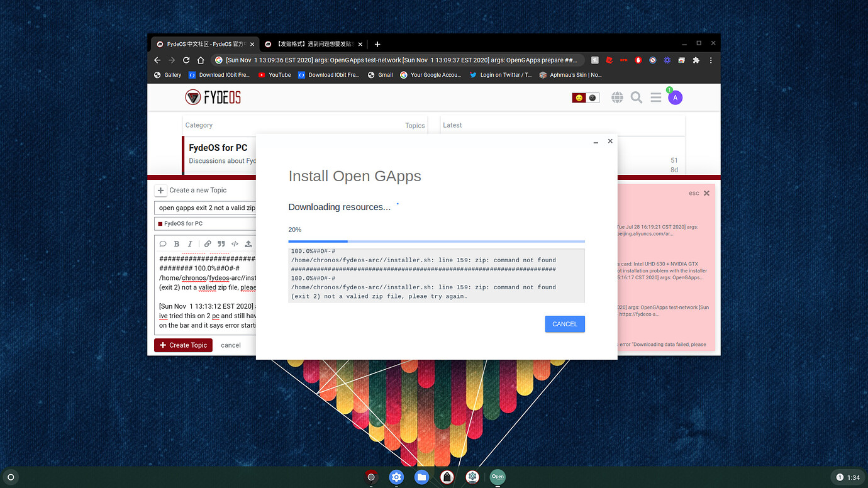868x488 pixels.
Task: Open a new browser tab
Action: [x=377, y=44]
